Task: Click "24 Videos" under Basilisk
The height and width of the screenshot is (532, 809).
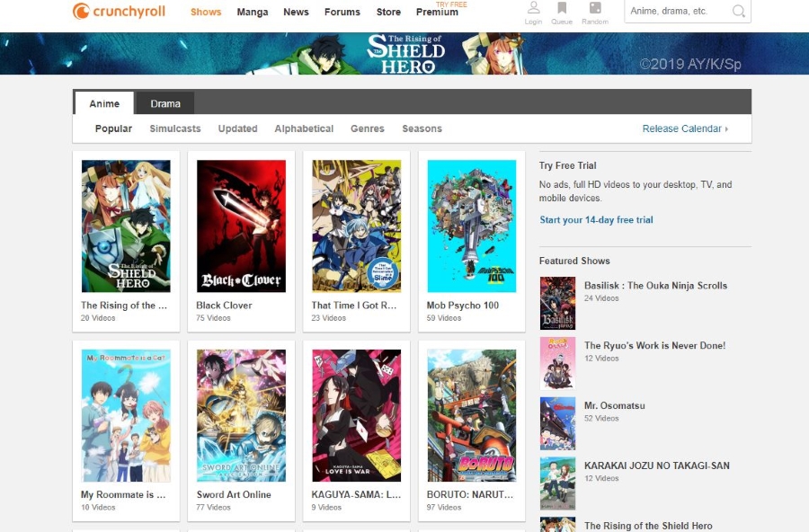Action: click(601, 298)
